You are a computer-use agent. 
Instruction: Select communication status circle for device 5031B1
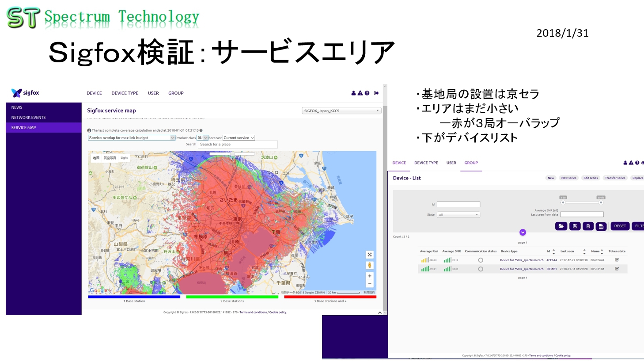(481, 269)
